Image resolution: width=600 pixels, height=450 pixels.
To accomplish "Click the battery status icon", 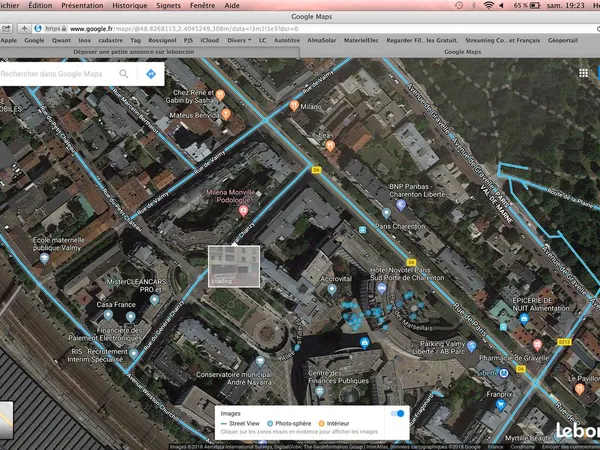I will pos(535,5).
